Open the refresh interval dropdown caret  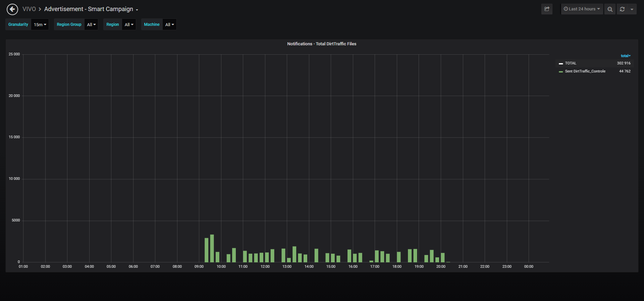click(632, 9)
